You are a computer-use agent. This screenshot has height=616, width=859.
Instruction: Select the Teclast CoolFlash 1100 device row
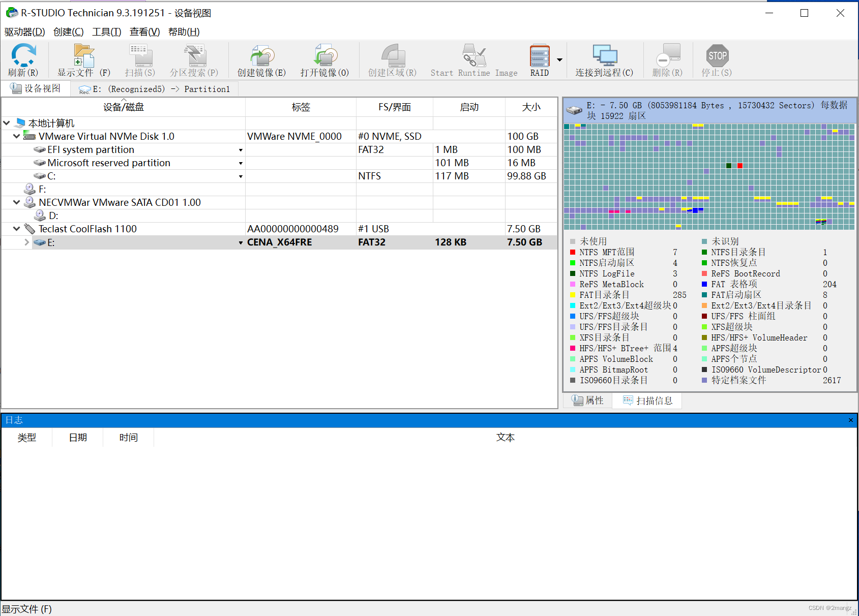click(x=86, y=229)
